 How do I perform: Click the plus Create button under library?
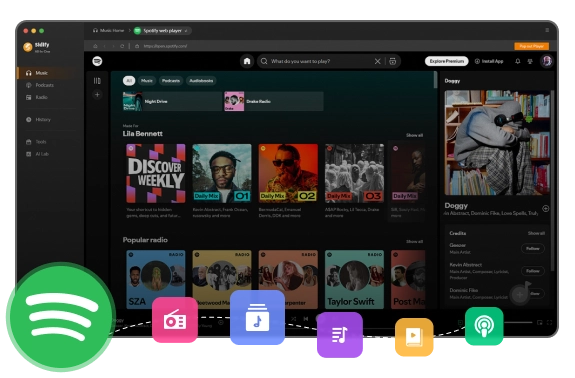coord(97,95)
